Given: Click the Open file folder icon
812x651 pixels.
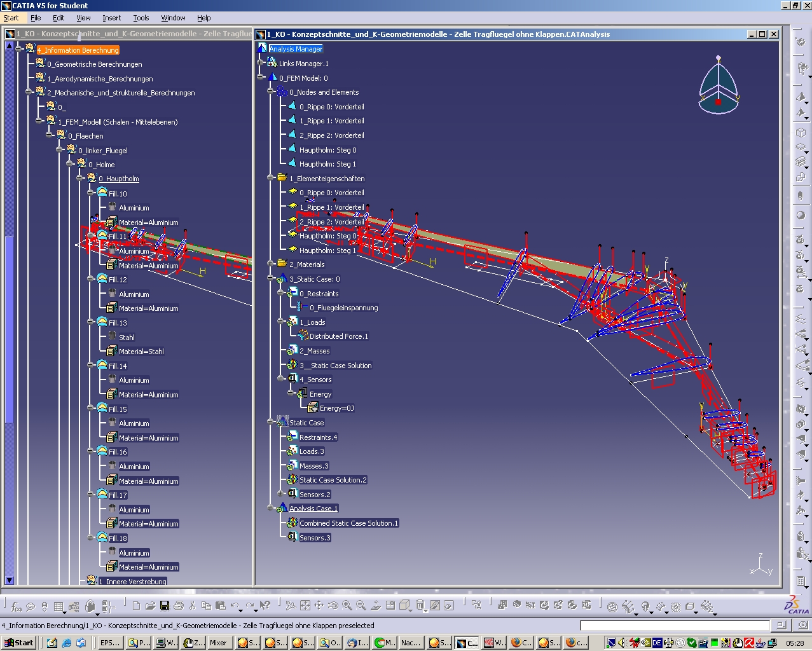Looking at the screenshot, I should click(x=150, y=606).
